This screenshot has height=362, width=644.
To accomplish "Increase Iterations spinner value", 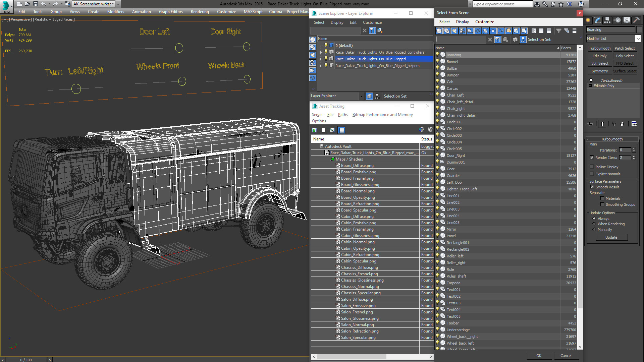I will click(634, 149).
